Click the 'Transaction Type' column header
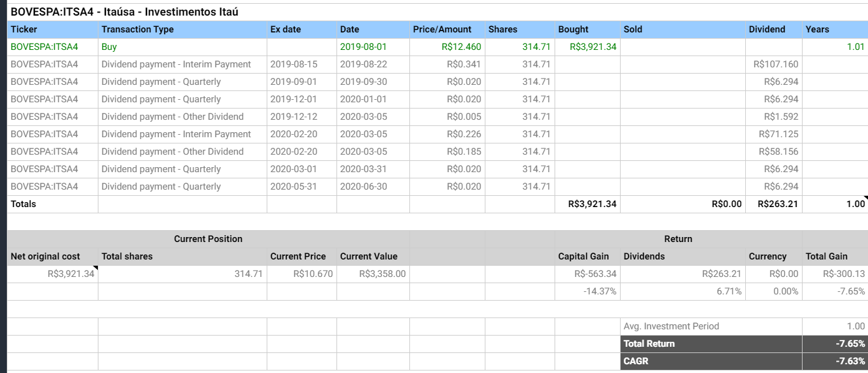Screen dimensions: 868x373 click(x=183, y=29)
